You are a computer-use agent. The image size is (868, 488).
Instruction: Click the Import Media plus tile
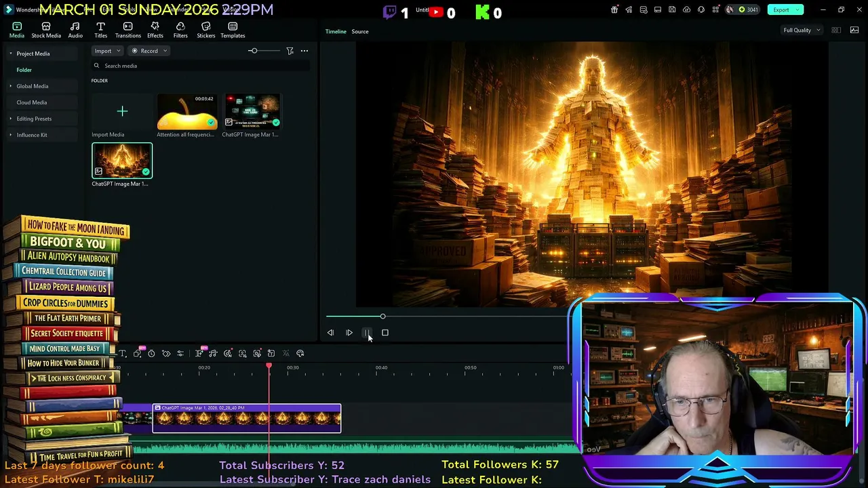(122, 111)
